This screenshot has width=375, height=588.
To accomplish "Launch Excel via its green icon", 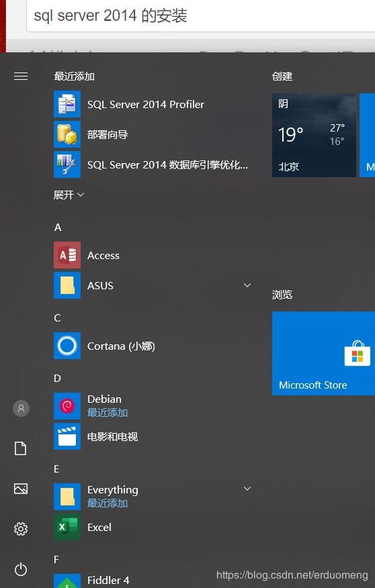I will coord(67,527).
